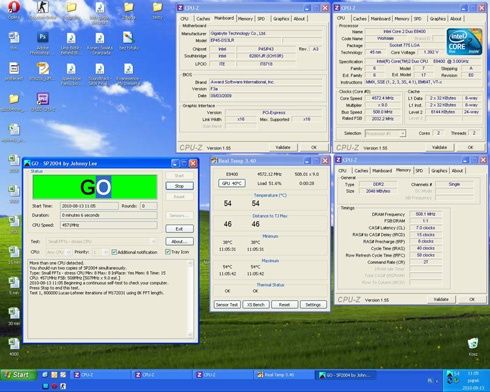Open the Caches tab in Memory CPU-Z window

coord(361,171)
